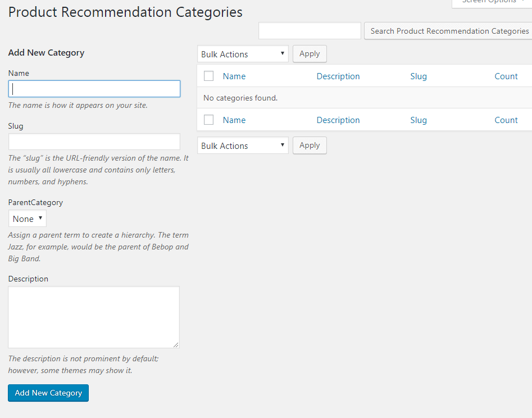The height and width of the screenshot is (418, 532).
Task: Click the top Apply button
Action: tap(310, 54)
